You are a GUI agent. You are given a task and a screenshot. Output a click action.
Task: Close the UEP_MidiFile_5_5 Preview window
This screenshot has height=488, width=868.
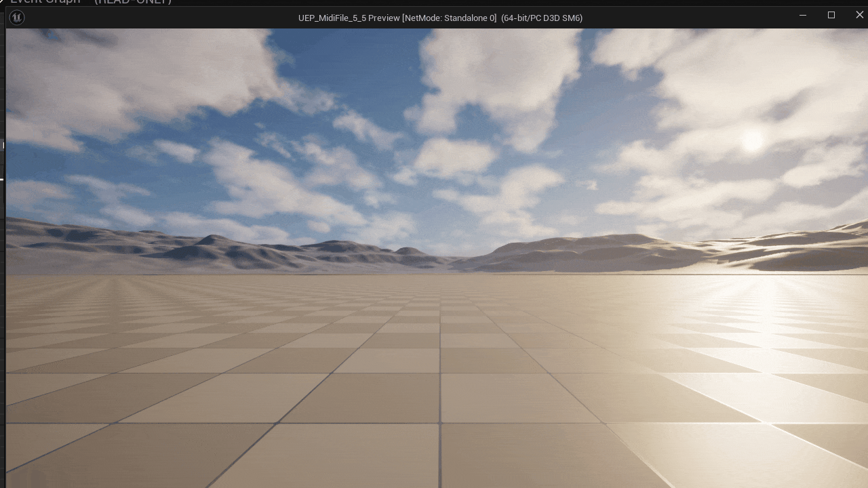[859, 15]
